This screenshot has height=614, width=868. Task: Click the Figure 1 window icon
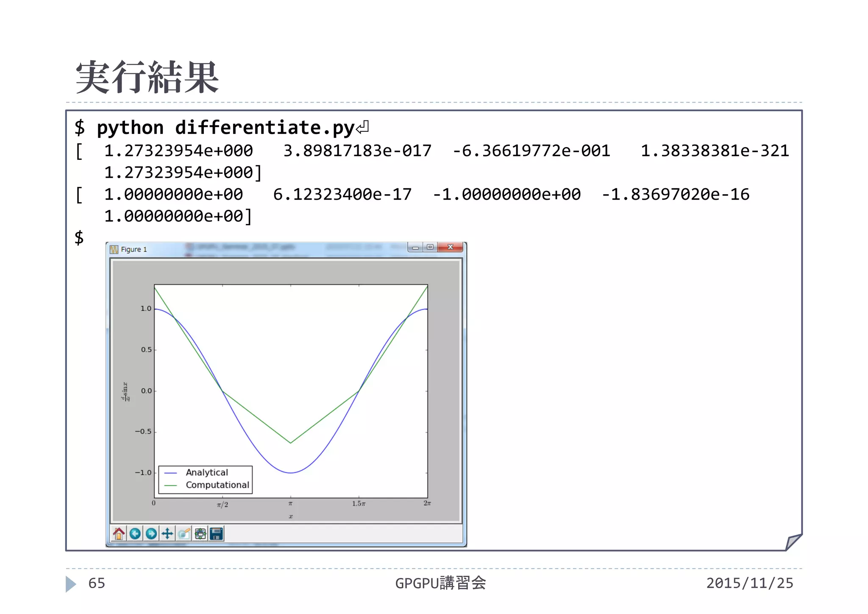pos(114,249)
